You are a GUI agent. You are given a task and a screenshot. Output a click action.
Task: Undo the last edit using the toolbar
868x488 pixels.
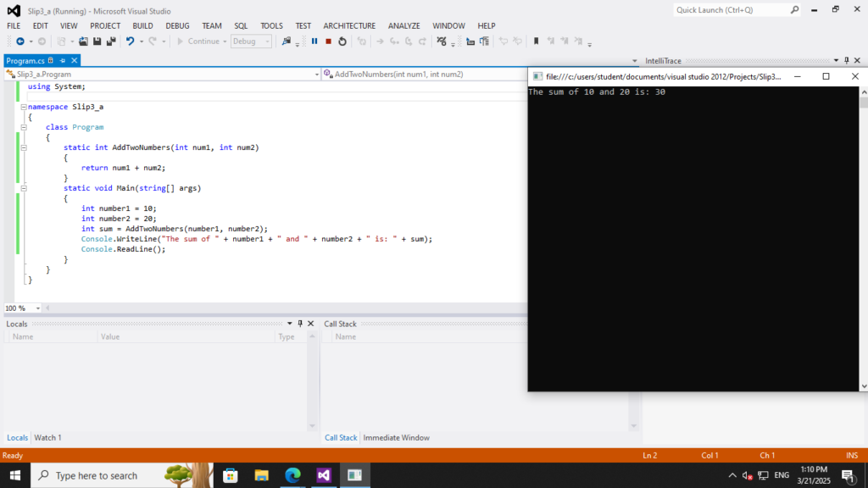130,42
